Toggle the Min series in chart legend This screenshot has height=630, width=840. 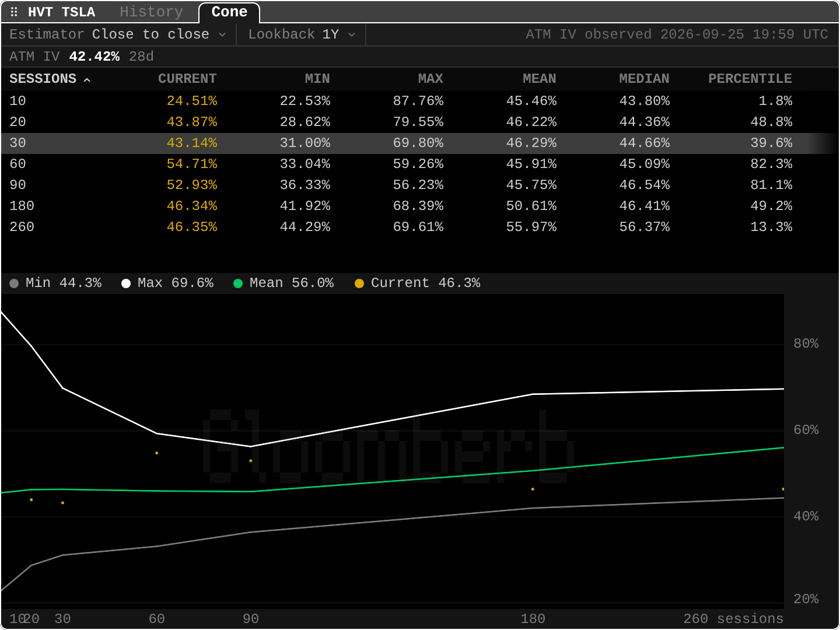click(56, 283)
